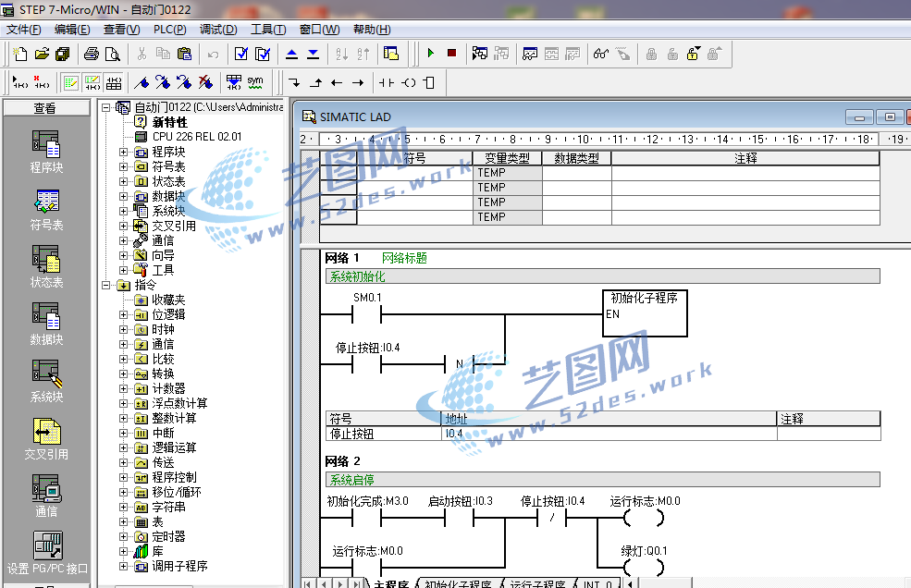Expand the 状态表 tree node
The width and height of the screenshot is (911, 588).
pos(123,181)
